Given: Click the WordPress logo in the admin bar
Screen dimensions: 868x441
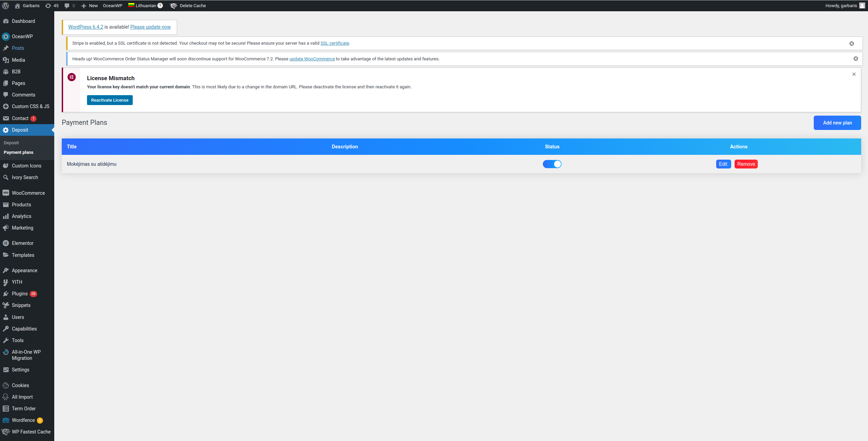Looking at the screenshot, I should point(5,5).
